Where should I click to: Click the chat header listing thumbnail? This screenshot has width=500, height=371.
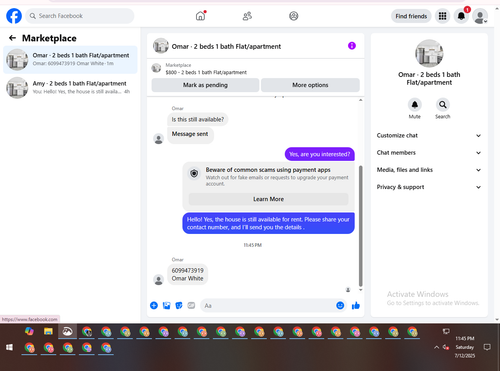point(161,46)
